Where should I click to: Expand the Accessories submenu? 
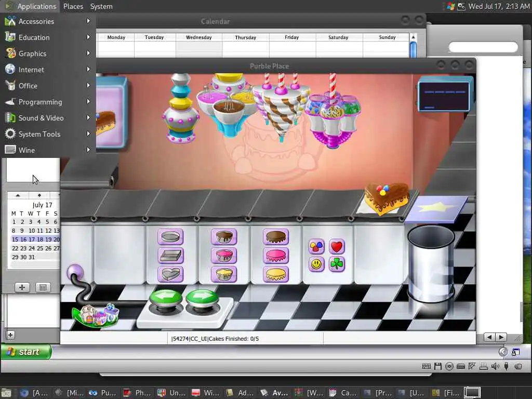47,21
